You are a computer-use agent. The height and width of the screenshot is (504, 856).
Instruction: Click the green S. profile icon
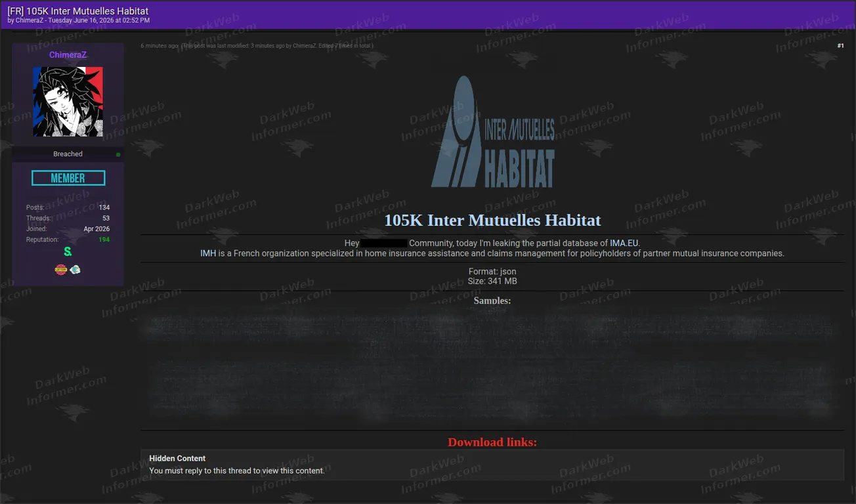(68, 251)
